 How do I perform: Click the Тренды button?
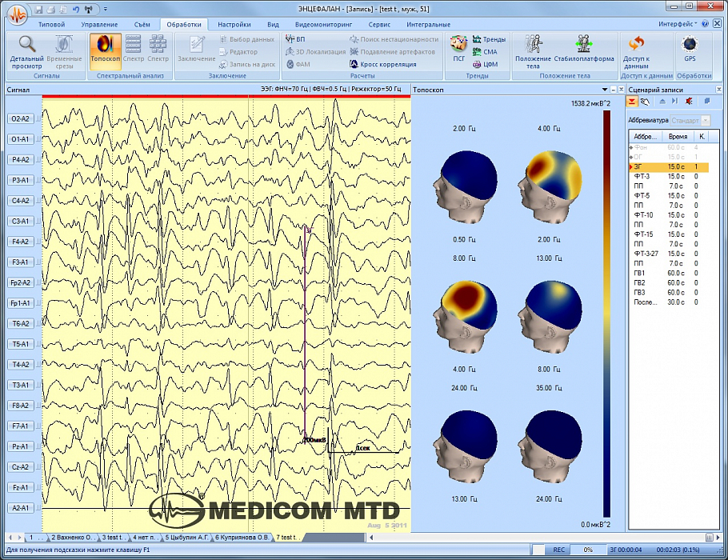click(488, 38)
